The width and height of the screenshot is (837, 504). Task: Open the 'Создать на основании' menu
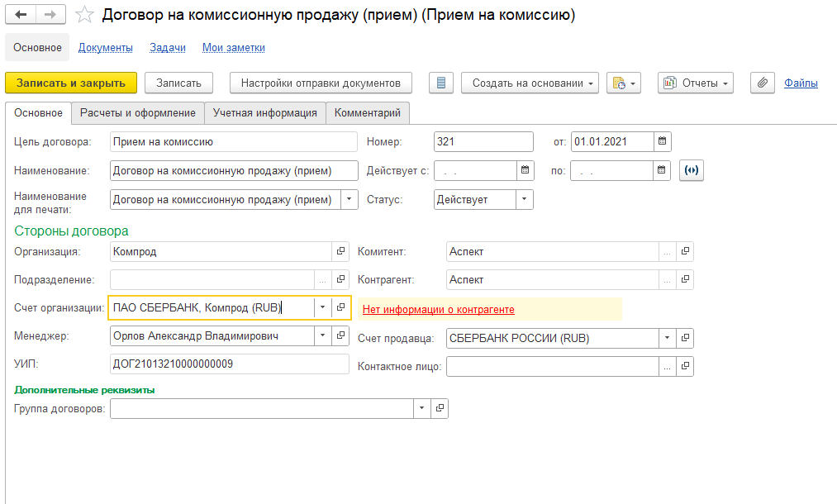530,83
